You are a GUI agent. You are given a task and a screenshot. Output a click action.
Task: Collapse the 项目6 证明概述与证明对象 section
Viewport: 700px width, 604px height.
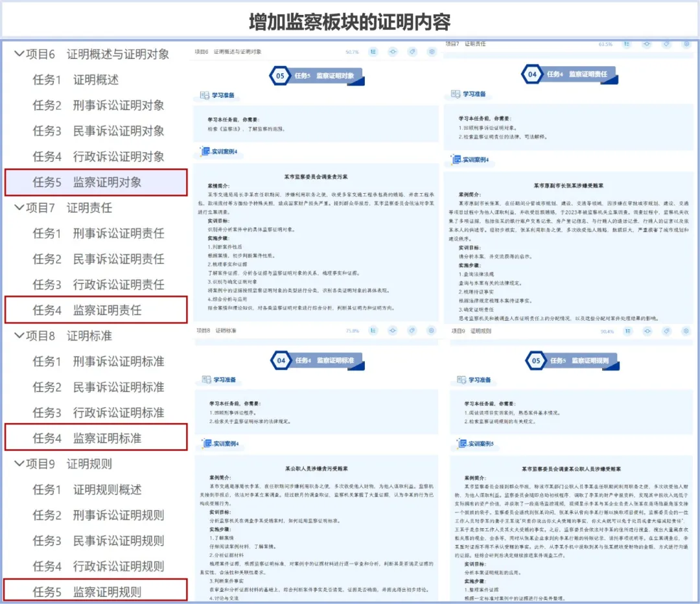click(18, 54)
